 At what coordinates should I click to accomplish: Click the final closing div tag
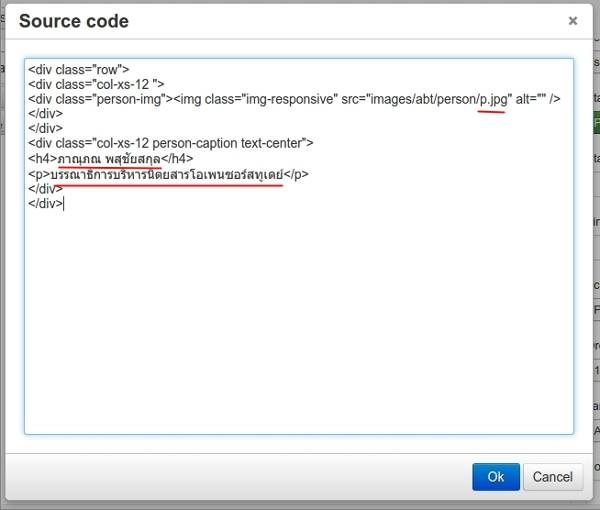pos(45,204)
